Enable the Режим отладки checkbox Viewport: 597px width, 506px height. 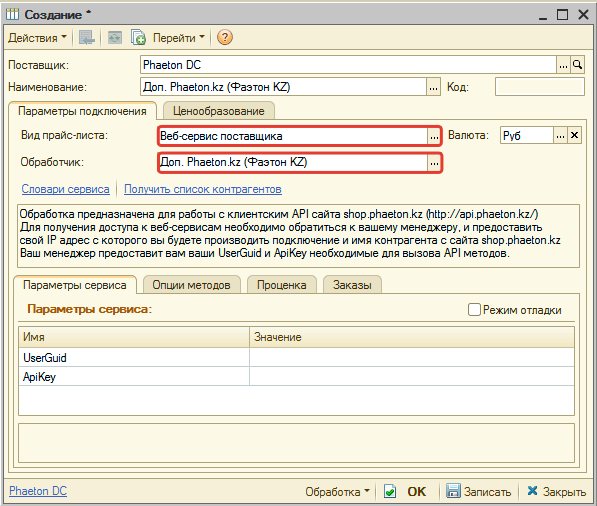pyautogui.click(x=474, y=310)
